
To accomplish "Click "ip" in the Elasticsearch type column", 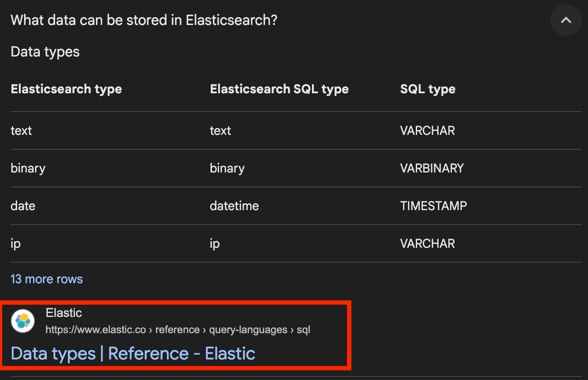I will [x=16, y=243].
